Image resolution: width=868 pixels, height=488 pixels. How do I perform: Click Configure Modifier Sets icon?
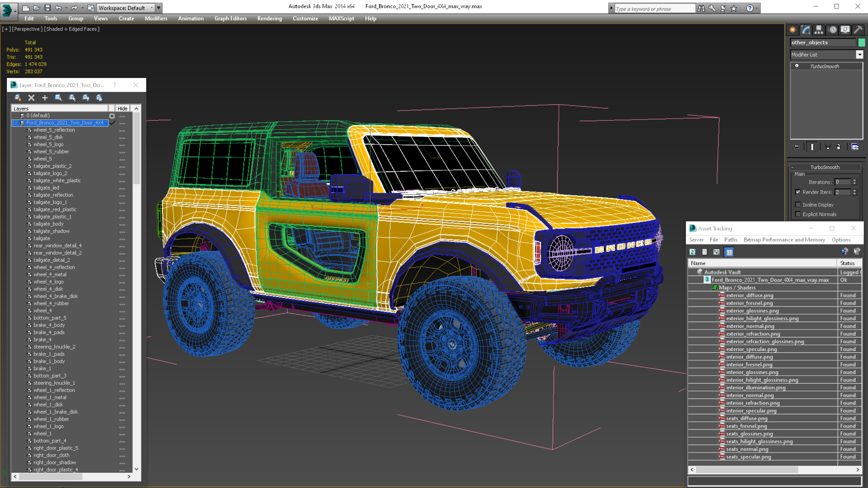click(855, 147)
